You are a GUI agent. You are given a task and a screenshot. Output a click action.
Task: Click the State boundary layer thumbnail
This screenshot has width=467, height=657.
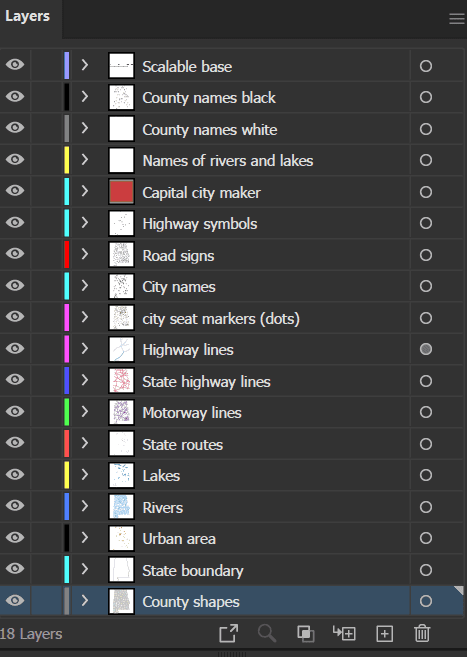click(x=121, y=569)
